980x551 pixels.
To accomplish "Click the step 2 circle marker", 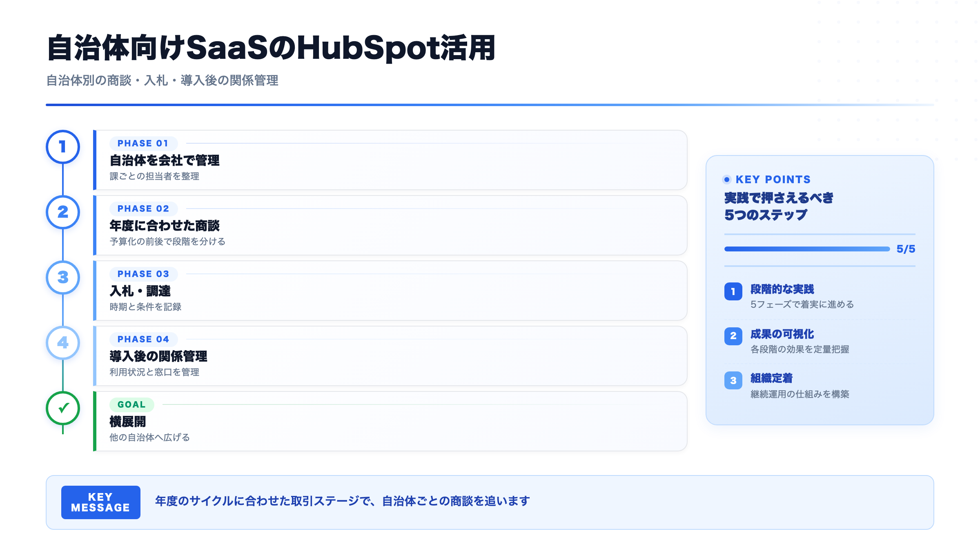I will [63, 212].
